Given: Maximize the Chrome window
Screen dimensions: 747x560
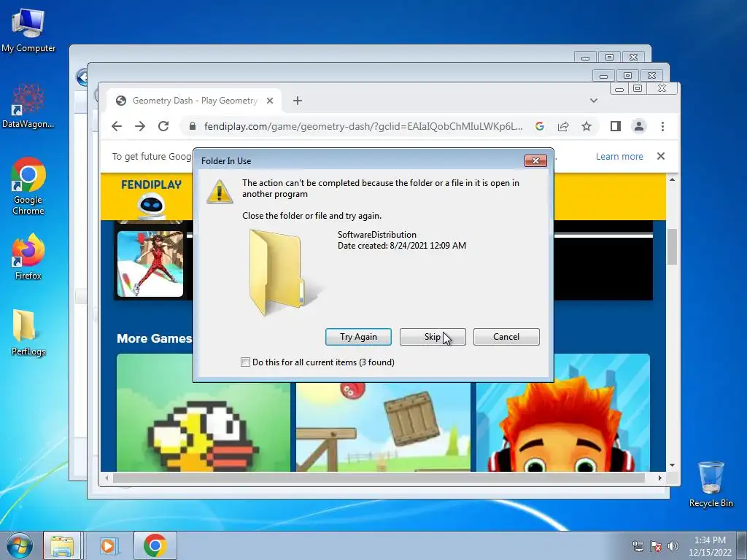Looking at the screenshot, I should pos(638,88).
